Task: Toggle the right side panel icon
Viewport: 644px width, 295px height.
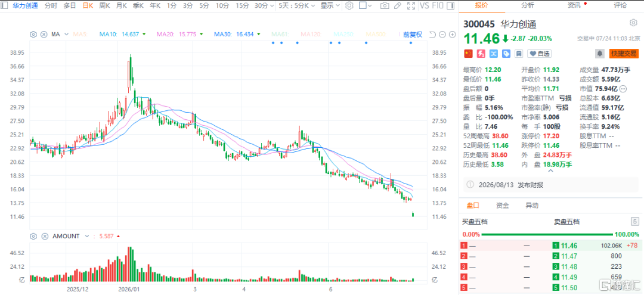Action: point(451,6)
